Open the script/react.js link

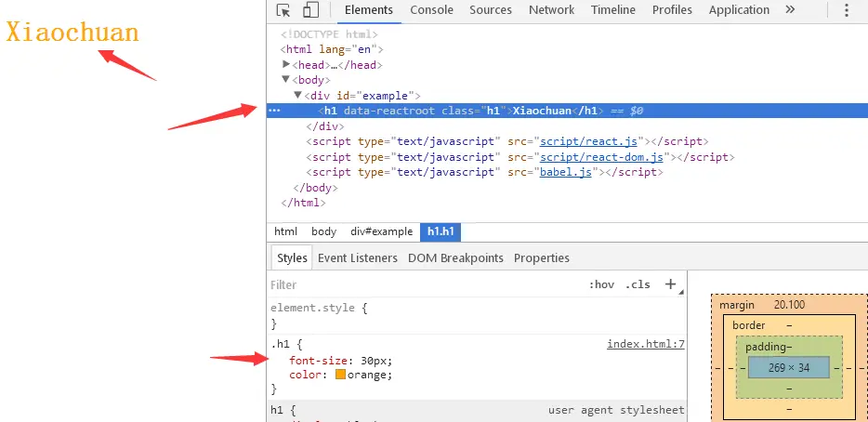pos(588,141)
